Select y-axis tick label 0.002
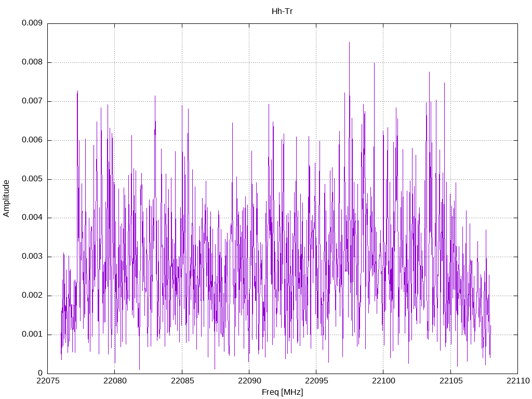532x399 pixels. point(32,296)
